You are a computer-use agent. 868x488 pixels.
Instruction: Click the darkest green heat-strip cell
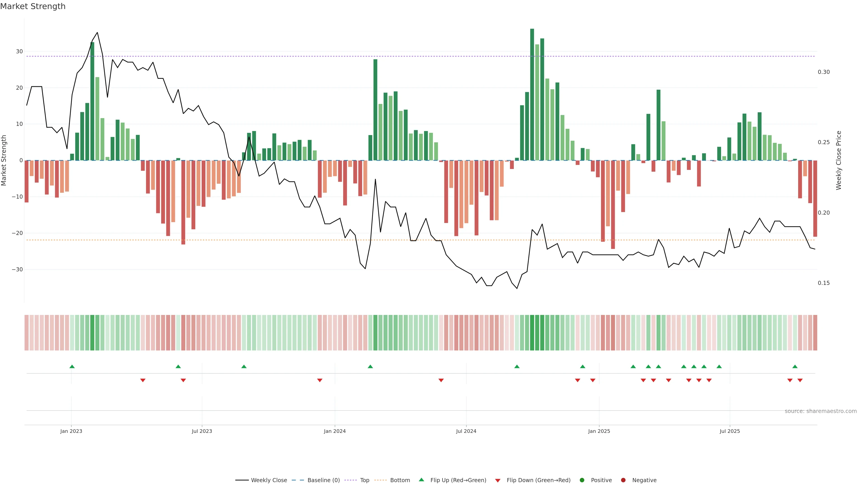[532, 333]
